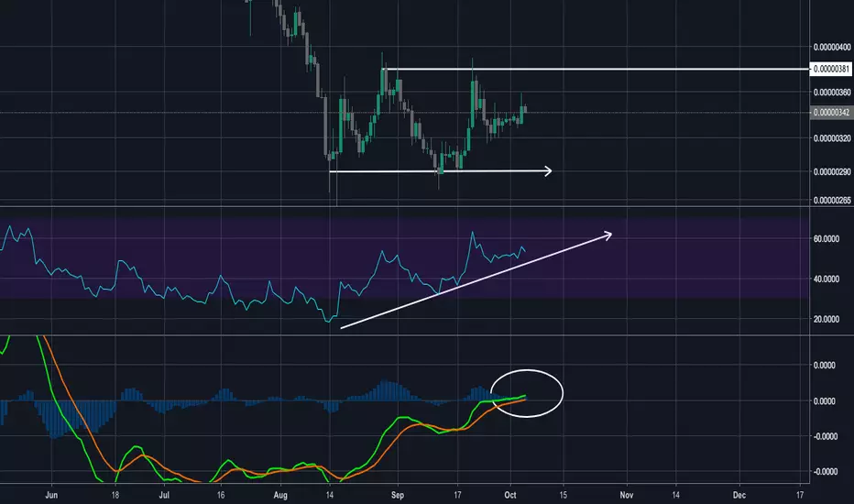Viewport: 854px width, 504px height.
Task: Click the Oct date label
Action: point(509,495)
